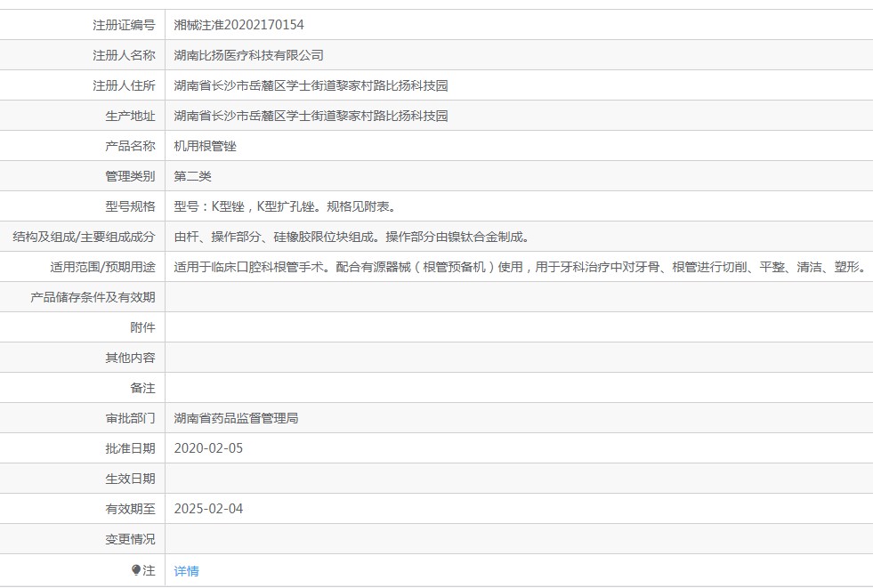The image size is (873, 588).
Task: Select expiry date 2025-02-04
Action: click(x=209, y=509)
